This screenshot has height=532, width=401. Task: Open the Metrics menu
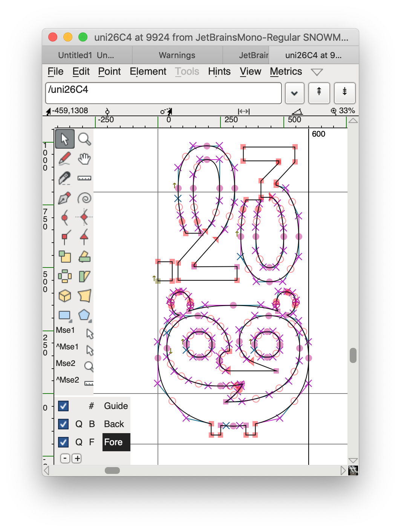[286, 72]
